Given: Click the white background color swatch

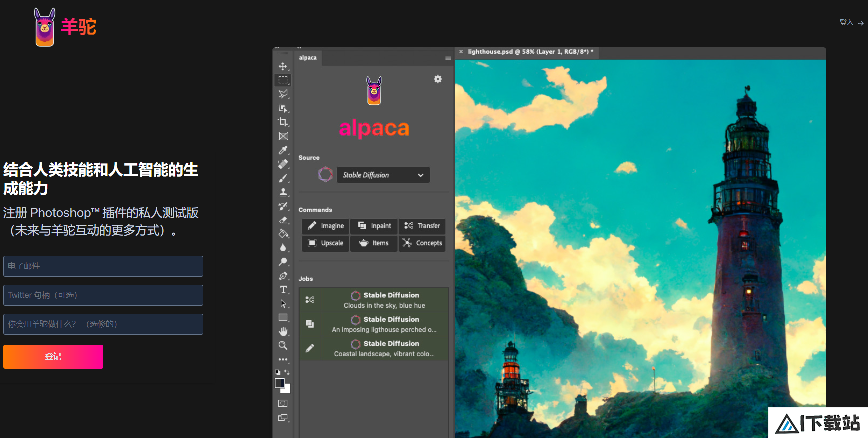Looking at the screenshot, I should [286, 390].
